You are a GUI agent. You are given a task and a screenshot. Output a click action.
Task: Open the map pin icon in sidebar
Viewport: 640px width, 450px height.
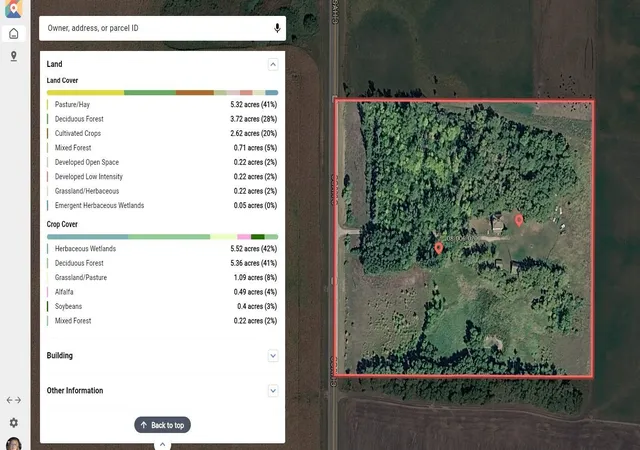tap(14, 56)
